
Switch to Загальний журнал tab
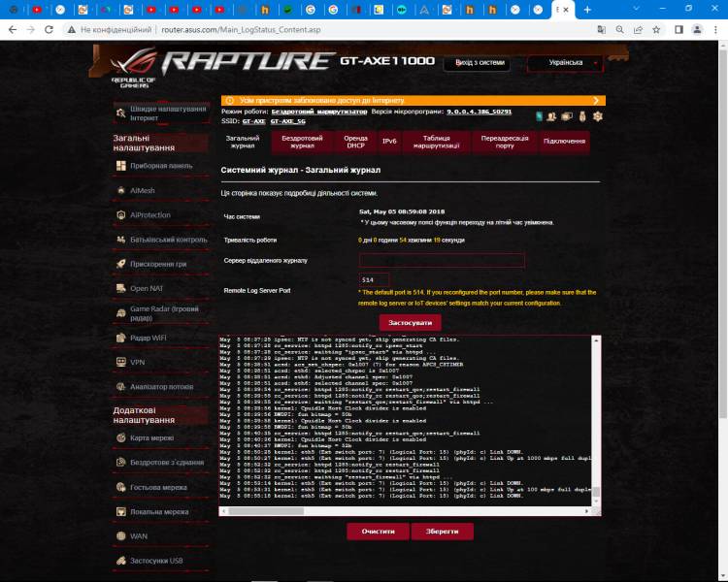click(x=243, y=142)
